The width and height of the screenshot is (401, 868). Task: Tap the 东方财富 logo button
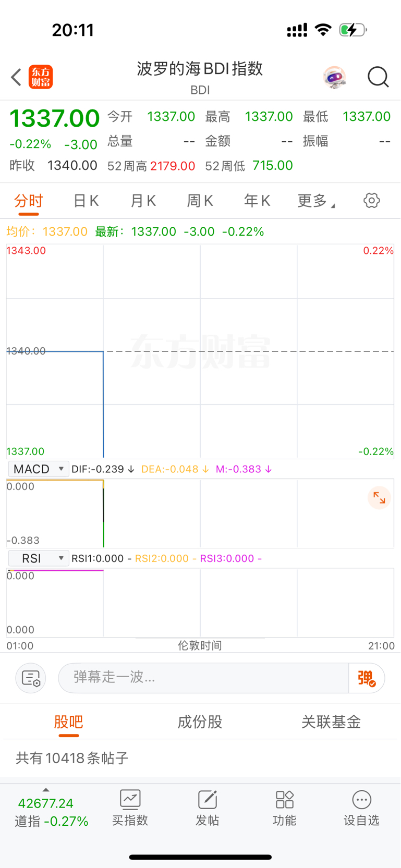pos(41,77)
